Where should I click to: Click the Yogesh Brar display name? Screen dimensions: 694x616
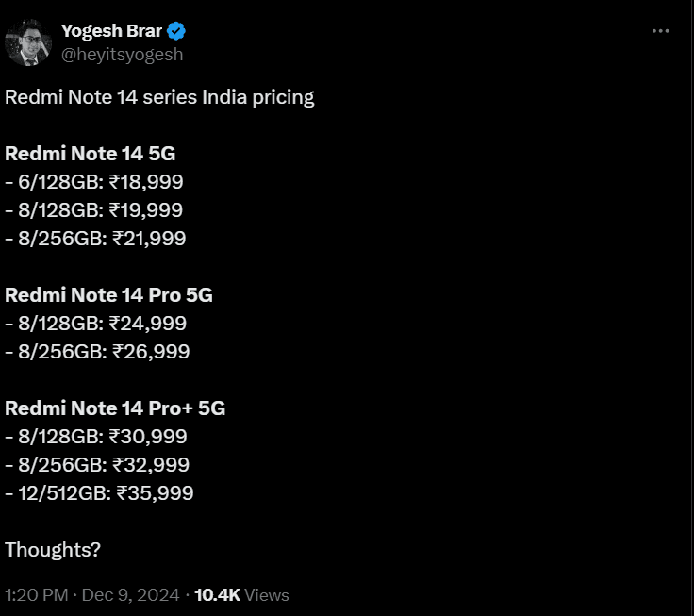tap(111, 31)
